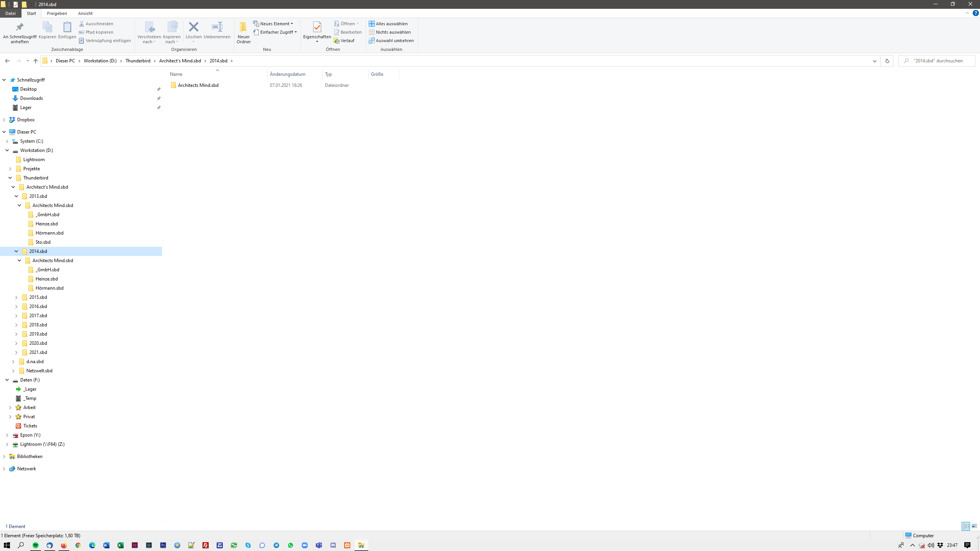Open the Datei menu tab
This screenshot has height=551, width=980.
coord(10,13)
